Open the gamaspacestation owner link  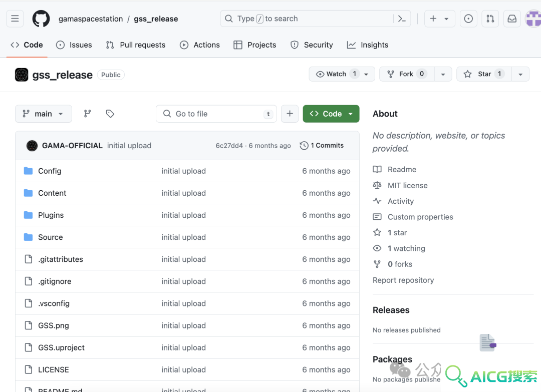point(91,19)
